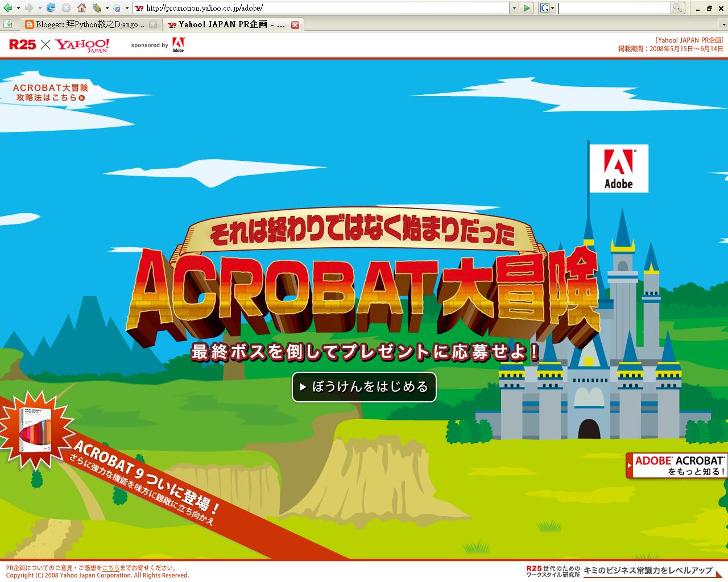Close the Yahoo! JAPAN PR tab

click(295, 24)
